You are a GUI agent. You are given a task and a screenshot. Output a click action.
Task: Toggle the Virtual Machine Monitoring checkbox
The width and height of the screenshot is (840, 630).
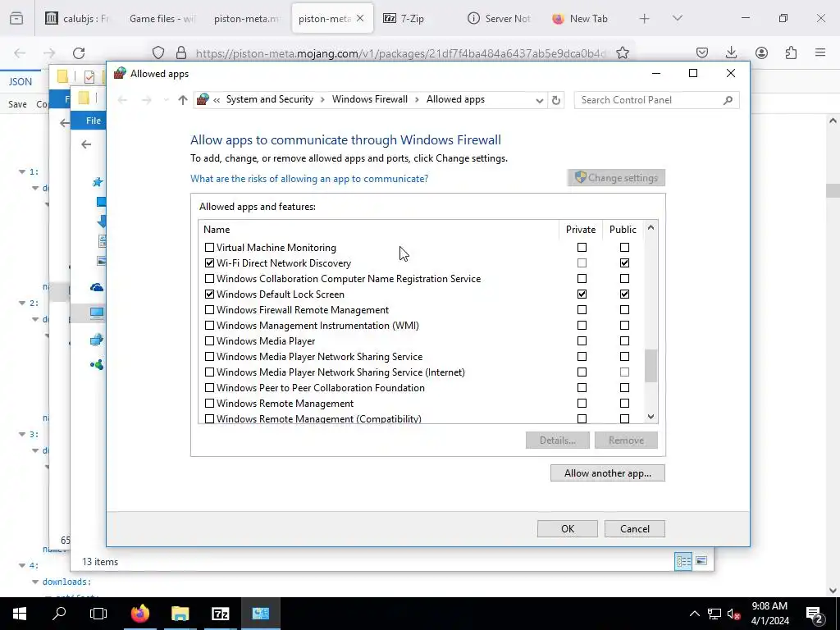209,248
